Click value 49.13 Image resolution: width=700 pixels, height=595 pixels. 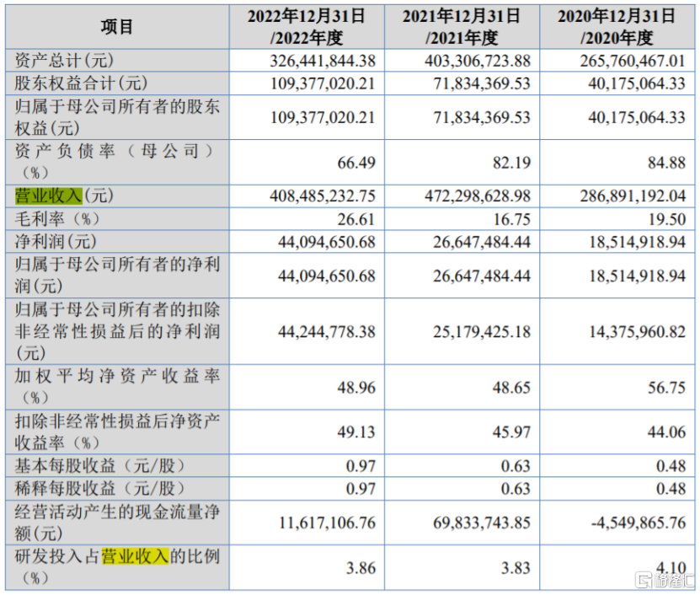click(x=356, y=432)
